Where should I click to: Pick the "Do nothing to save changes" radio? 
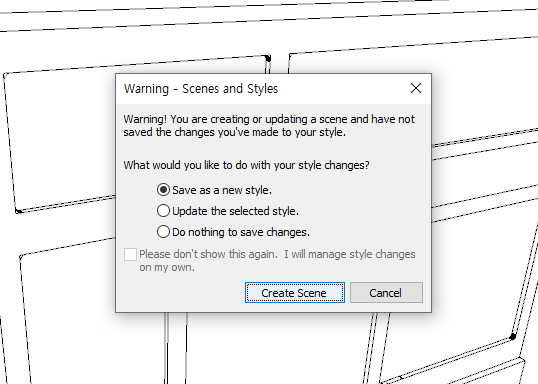[x=163, y=232]
